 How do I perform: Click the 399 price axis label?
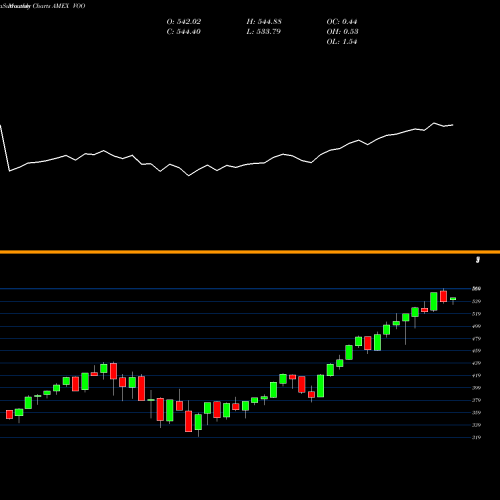pos(477,388)
